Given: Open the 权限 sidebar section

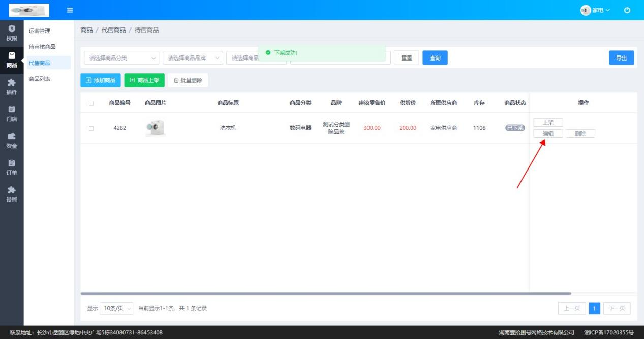Looking at the screenshot, I should (x=11, y=33).
